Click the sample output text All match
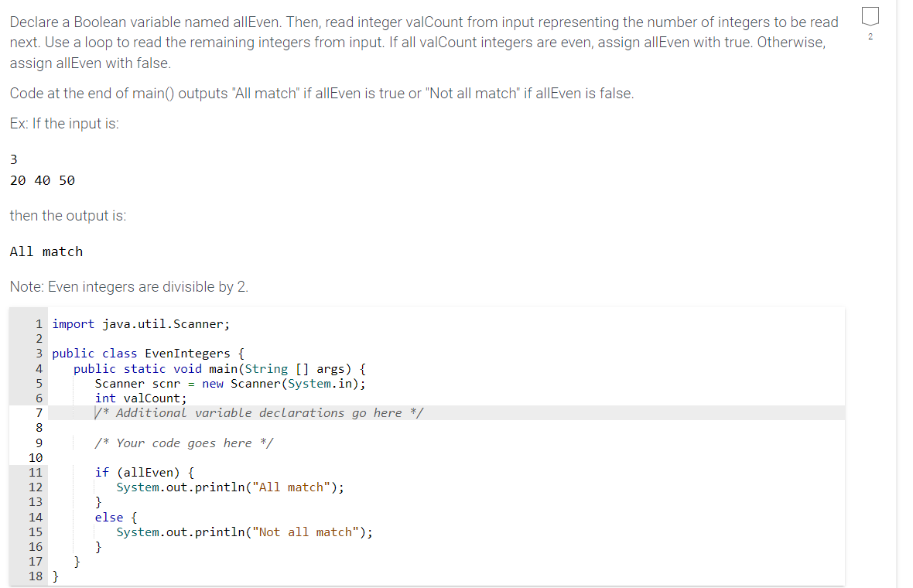This screenshot has height=588, width=913. pos(46,251)
